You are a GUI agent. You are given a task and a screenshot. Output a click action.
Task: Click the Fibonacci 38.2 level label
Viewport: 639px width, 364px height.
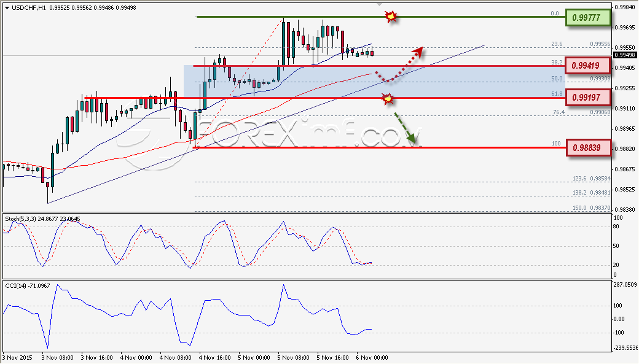(557, 62)
